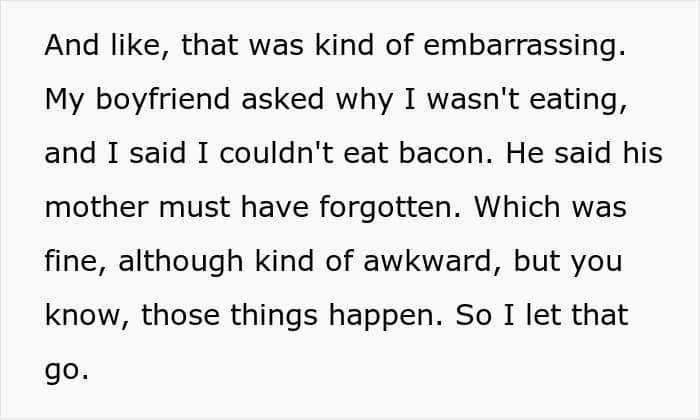Click the word 'Which' after 'forgotten'

click(x=517, y=207)
